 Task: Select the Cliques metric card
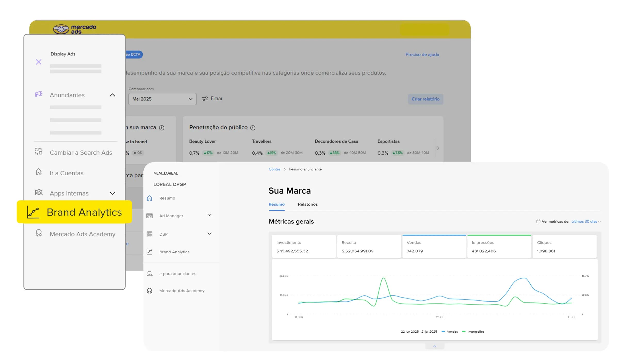564,246
